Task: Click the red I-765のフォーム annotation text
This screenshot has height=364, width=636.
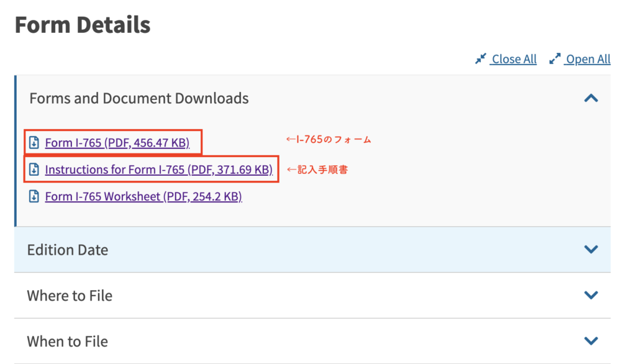Action: point(329,140)
